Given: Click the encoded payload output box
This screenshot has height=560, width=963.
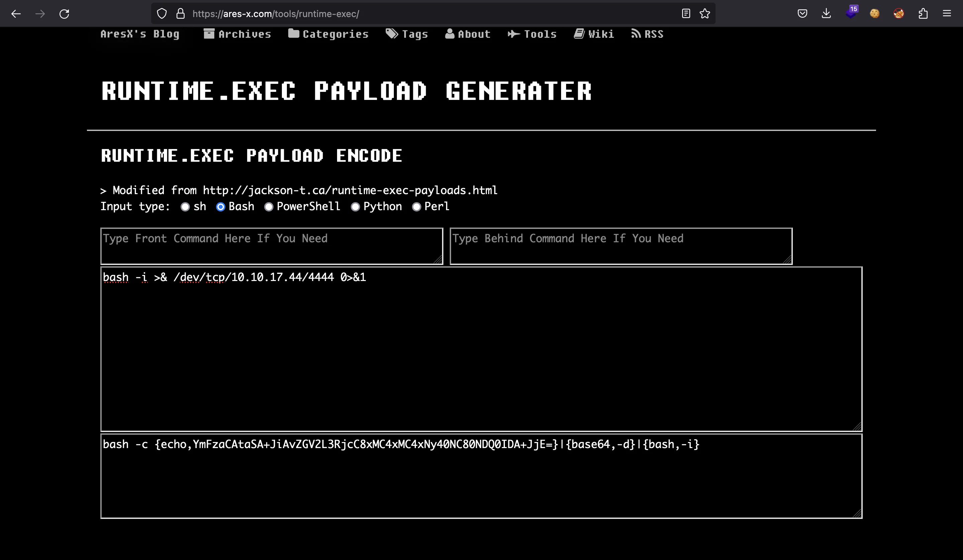Looking at the screenshot, I should tap(481, 476).
